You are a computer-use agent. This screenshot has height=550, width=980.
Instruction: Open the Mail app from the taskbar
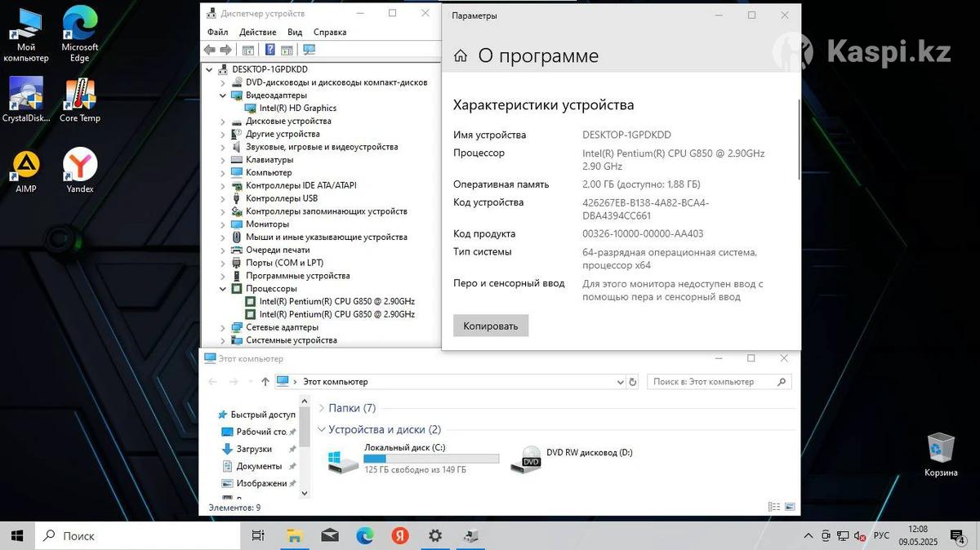(330, 535)
